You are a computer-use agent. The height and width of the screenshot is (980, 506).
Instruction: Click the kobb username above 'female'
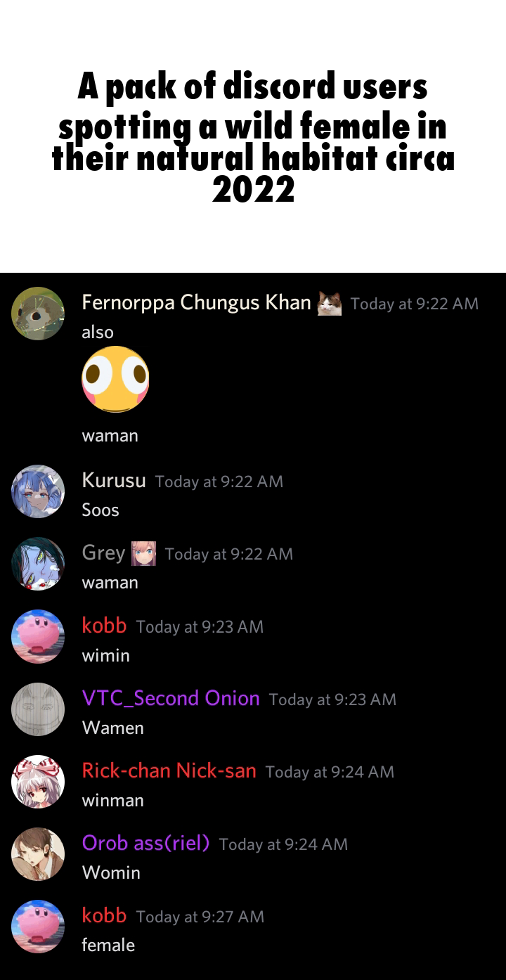coord(104,915)
